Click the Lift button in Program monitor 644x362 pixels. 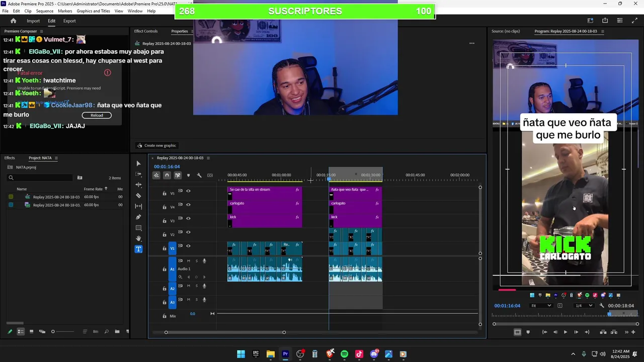click(x=603, y=332)
